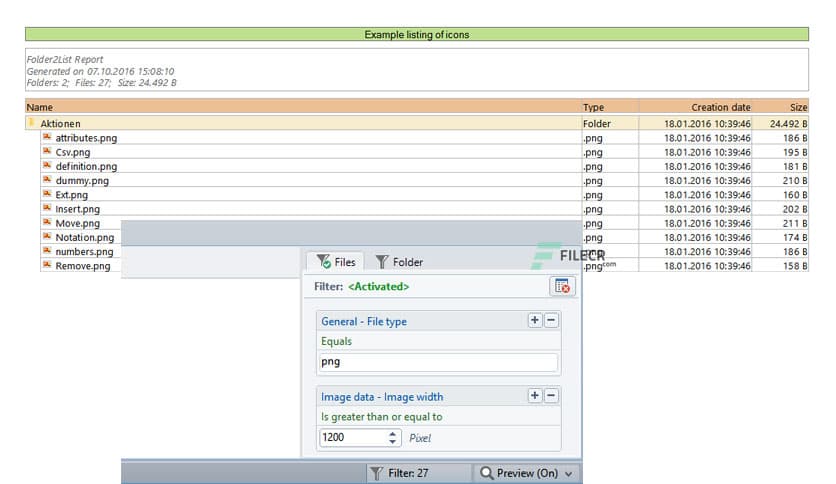Click the Example listing of icons title
The height and width of the screenshot is (484, 836).
point(417,35)
